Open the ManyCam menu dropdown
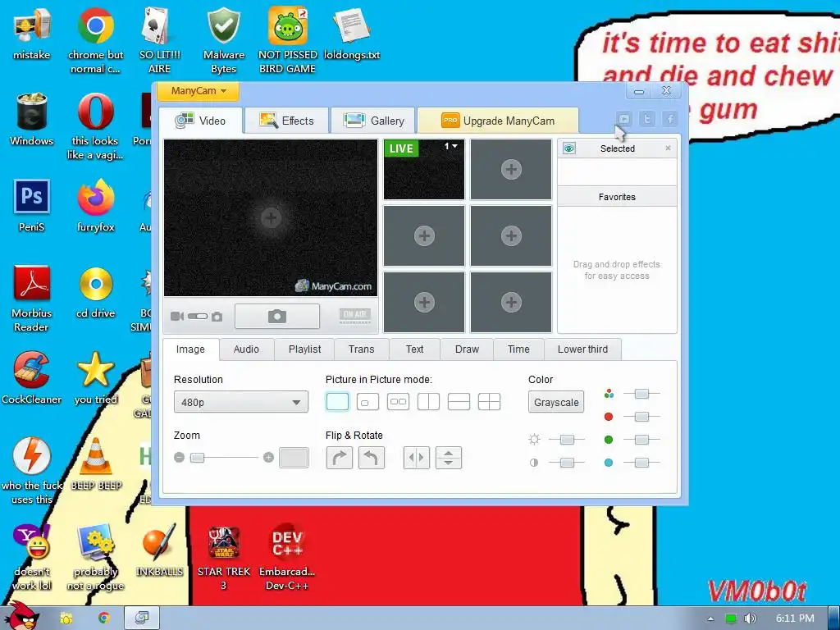The height and width of the screenshot is (630, 840). pyautogui.click(x=199, y=91)
